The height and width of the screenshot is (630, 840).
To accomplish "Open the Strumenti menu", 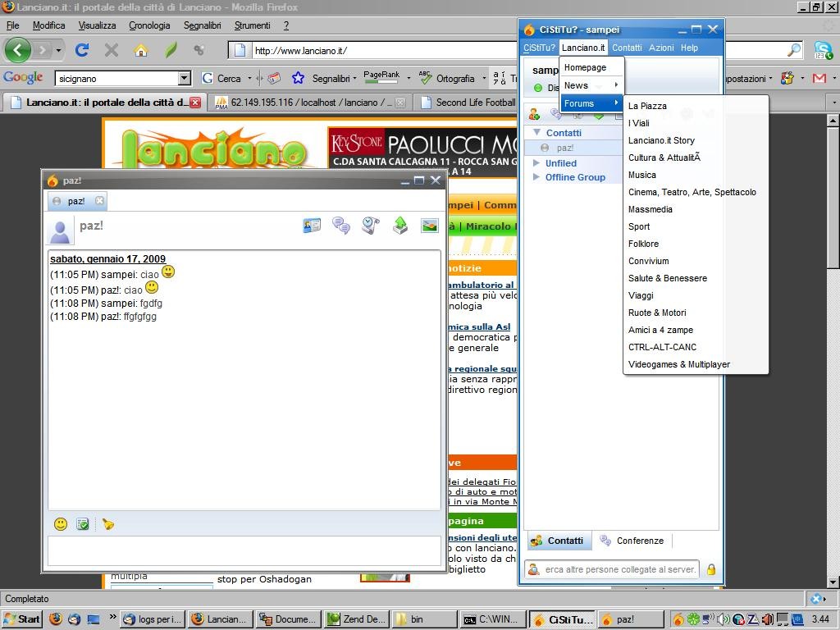I will click(x=253, y=25).
